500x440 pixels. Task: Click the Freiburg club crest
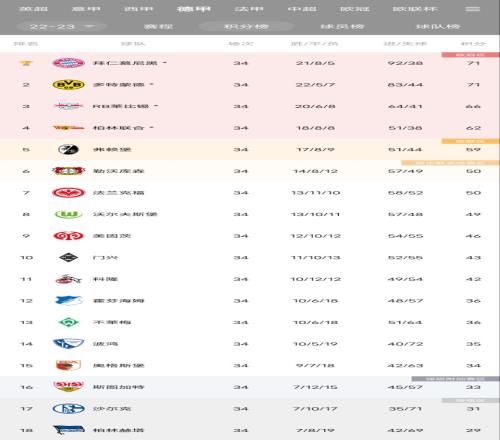(68, 149)
